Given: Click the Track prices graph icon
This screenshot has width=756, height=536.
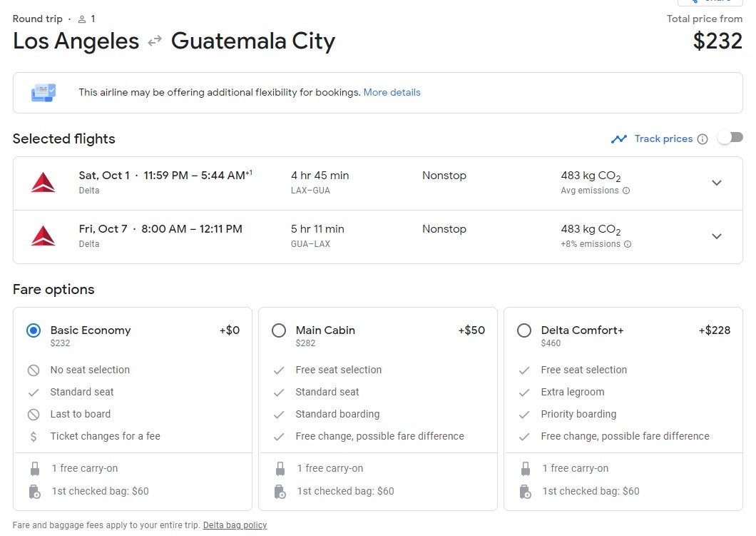Looking at the screenshot, I should tap(618, 139).
